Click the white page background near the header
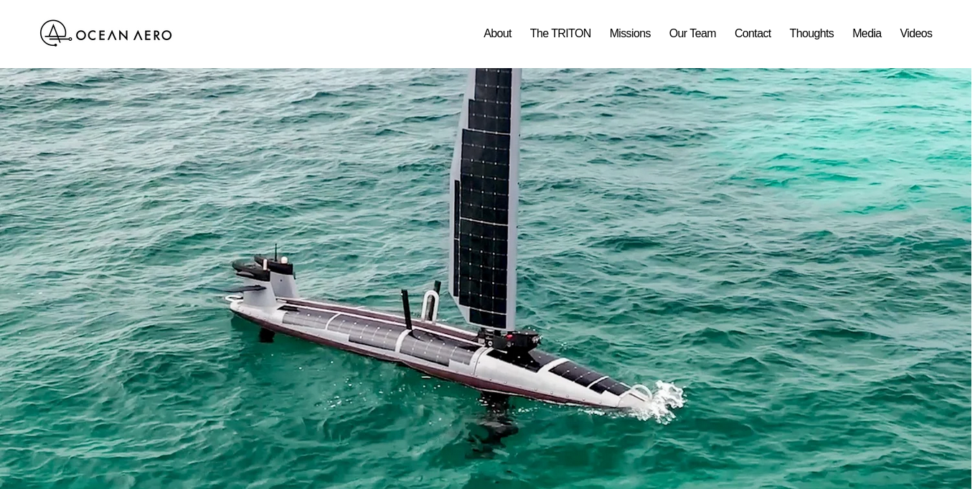The image size is (980, 489). pos(323,34)
